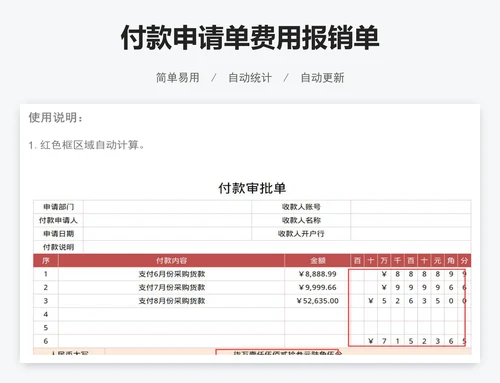Select sequence number 2 cell
Viewport: 500px width, 383px height.
46,287
